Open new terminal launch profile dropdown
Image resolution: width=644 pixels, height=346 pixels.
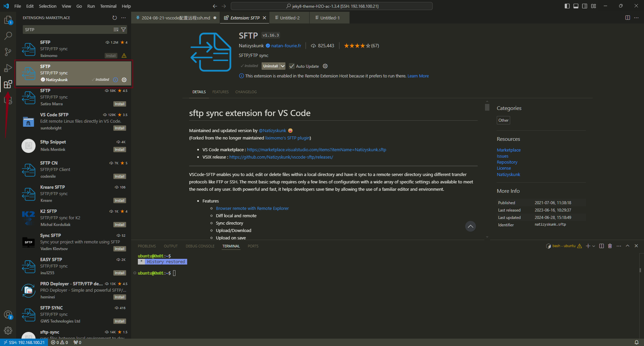pyautogui.click(x=594, y=246)
